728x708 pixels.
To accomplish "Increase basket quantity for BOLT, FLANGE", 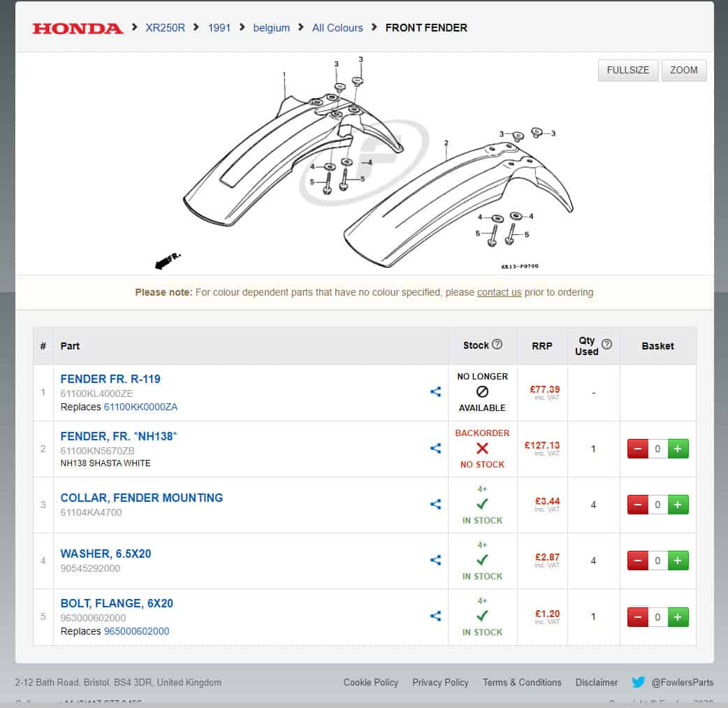I will [678, 617].
